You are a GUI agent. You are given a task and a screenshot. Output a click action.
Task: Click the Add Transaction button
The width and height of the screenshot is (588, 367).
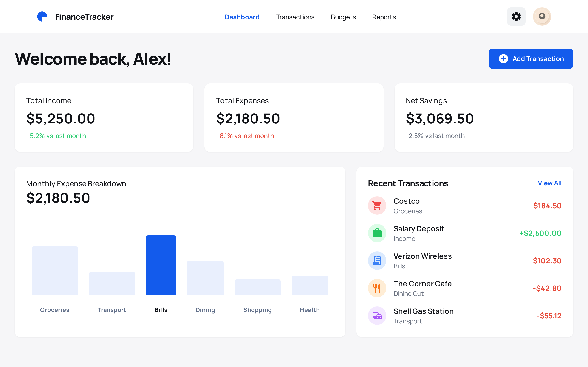point(531,58)
